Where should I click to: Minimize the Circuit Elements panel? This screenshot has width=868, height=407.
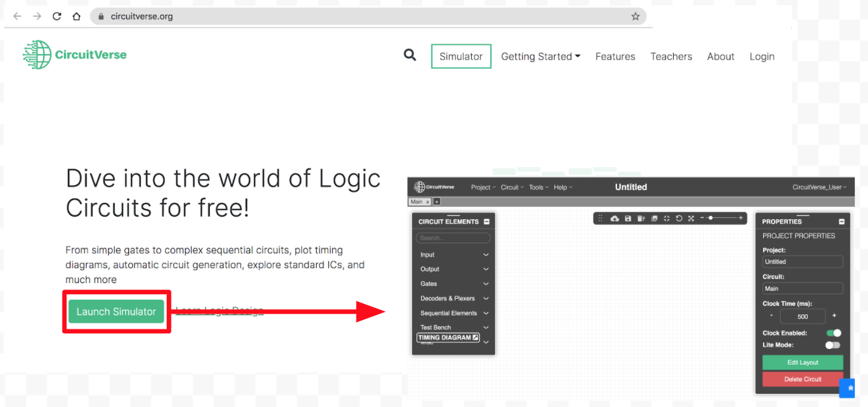pyautogui.click(x=486, y=222)
